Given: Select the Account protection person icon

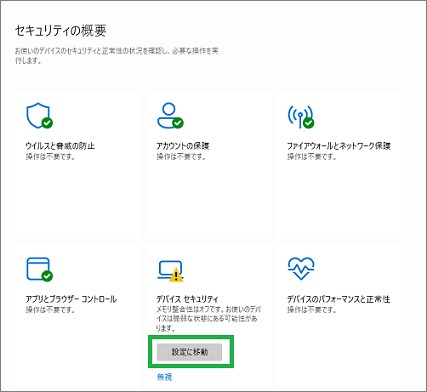Looking at the screenshot, I should (170, 115).
